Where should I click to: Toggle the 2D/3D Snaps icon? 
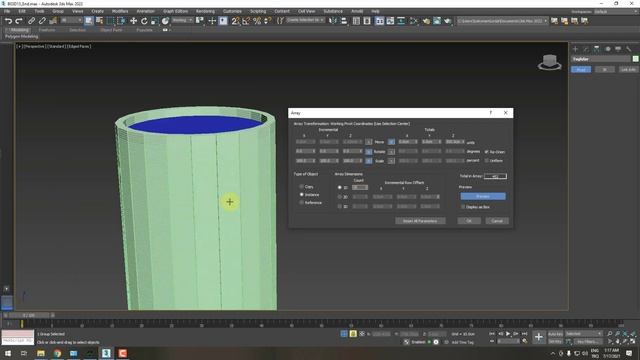pos(236,21)
